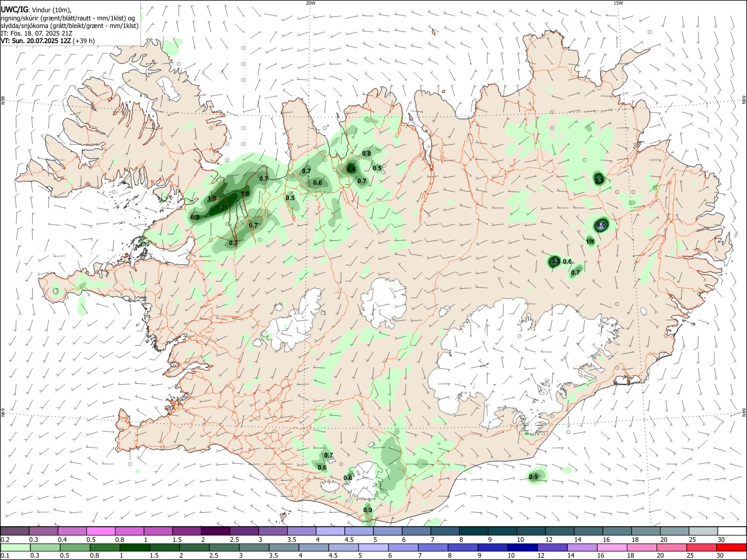
Task: Click the 1.7 precipitation value on the map
Action: point(221,208)
